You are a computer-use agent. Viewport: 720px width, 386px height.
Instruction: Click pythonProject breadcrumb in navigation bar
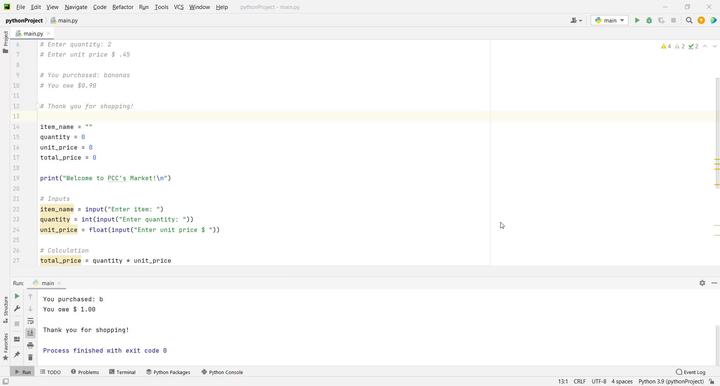click(24, 21)
